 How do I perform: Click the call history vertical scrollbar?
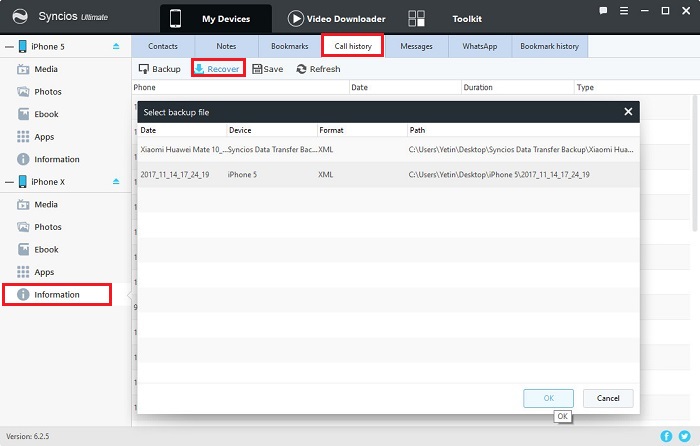click(695, 163)
